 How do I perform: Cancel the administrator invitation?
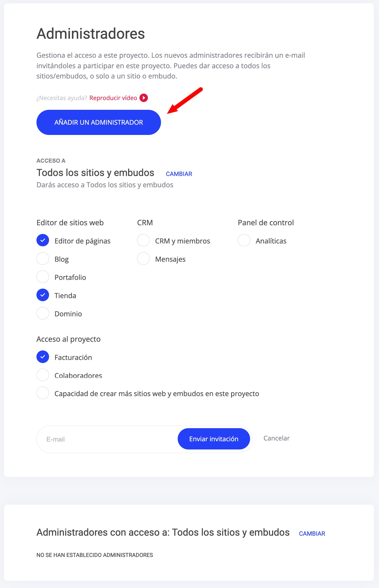tap(276, 438)
